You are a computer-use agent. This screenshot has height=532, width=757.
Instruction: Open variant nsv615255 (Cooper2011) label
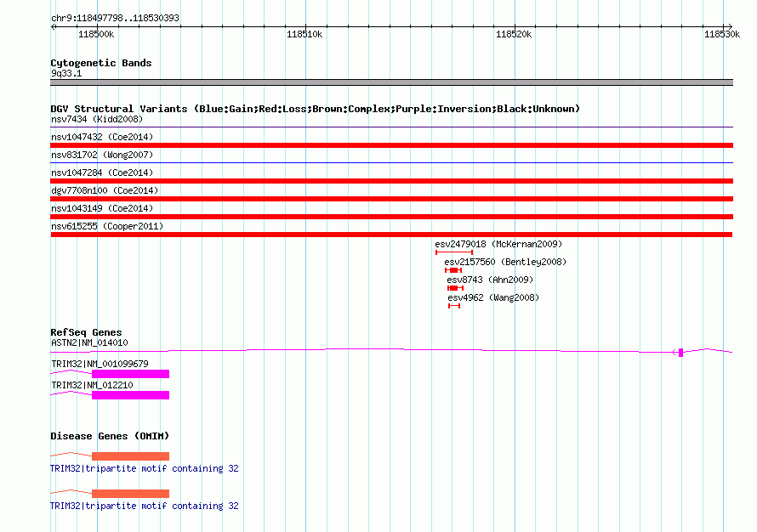[x=107, y=226]
